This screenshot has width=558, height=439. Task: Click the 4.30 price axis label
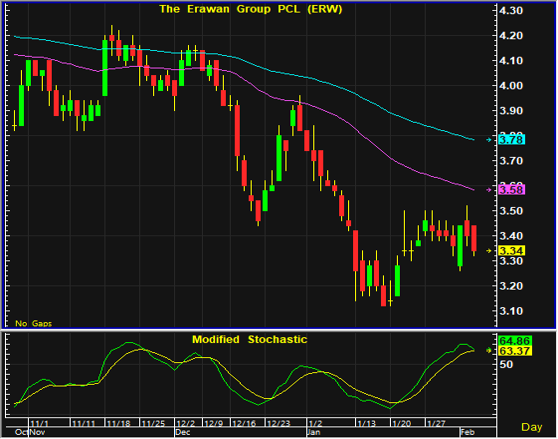[x=511, y=11]
